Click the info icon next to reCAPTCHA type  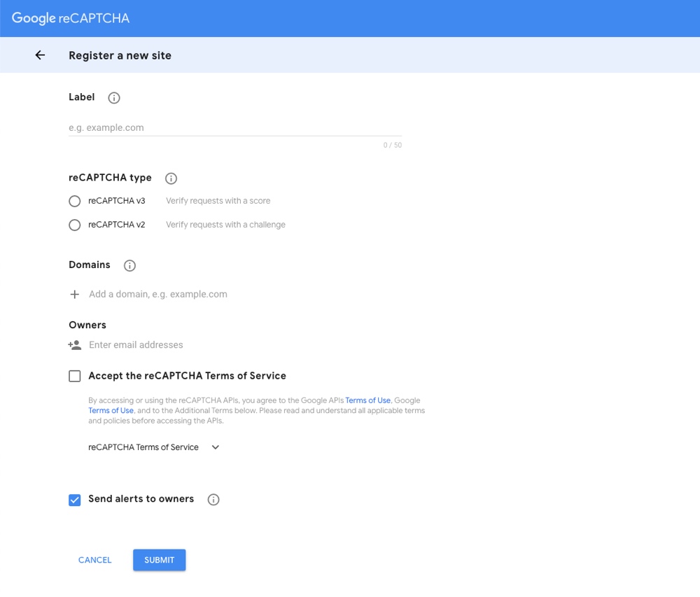tap(171, 178)
